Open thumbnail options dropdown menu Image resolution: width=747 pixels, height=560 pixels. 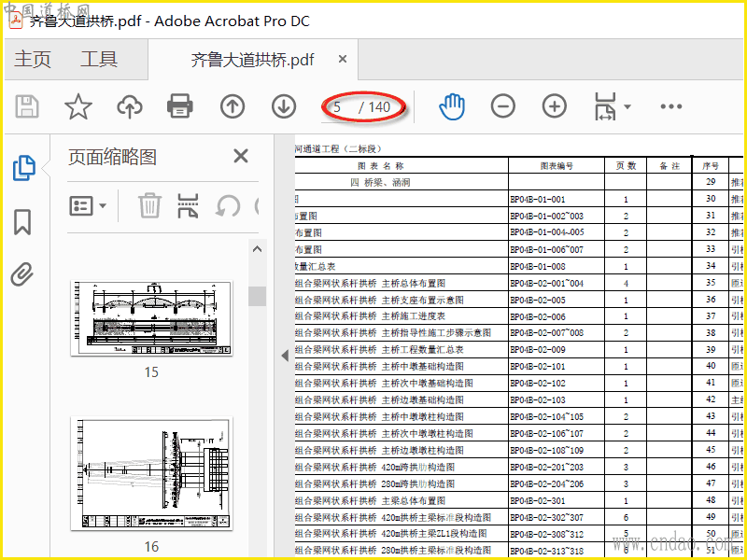tap(89, 205)
